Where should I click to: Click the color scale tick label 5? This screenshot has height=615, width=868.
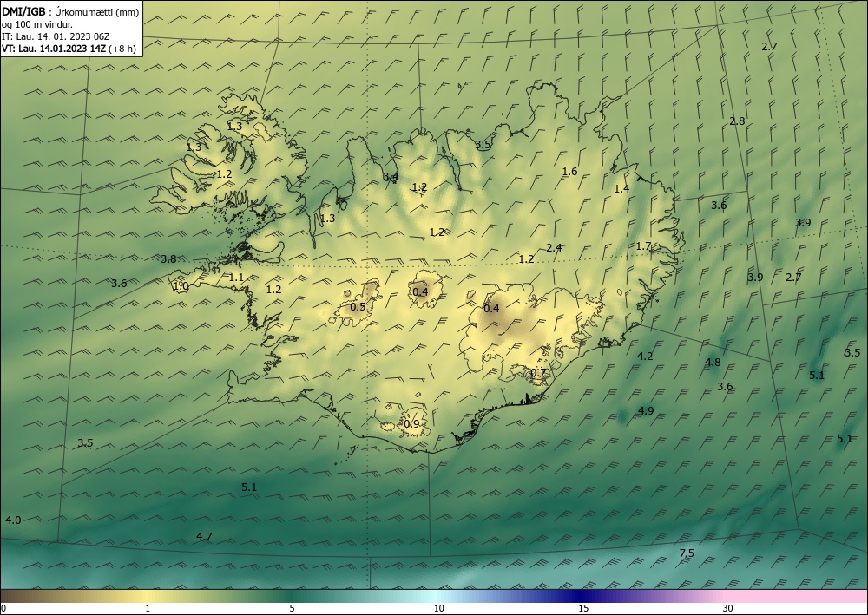click(x=292, y=609)
